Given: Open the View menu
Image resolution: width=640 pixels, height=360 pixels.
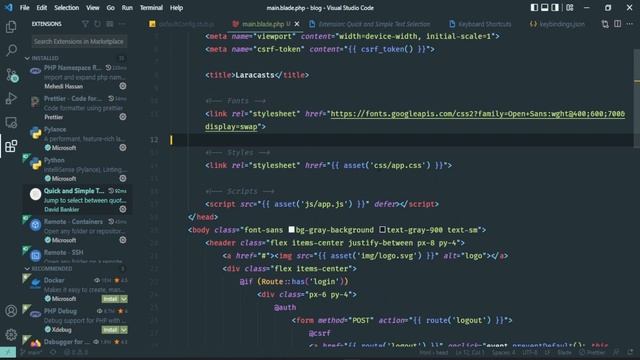Looking at the screenshot, I should pos(93,7).
